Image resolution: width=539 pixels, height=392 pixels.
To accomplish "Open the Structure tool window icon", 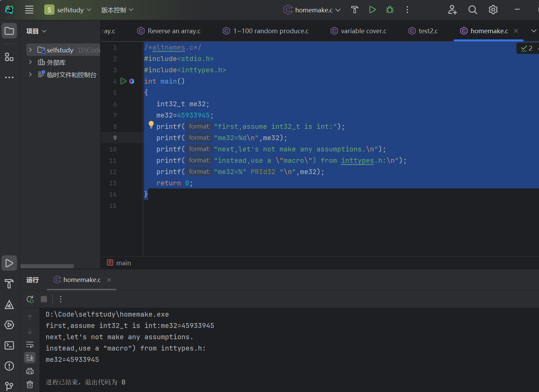I will (9, 57).
